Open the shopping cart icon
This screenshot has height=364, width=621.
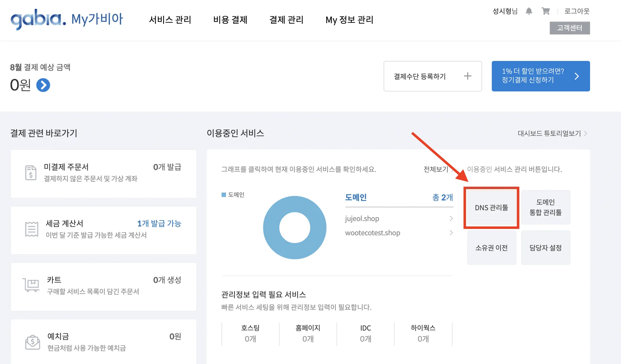[545, 11]
